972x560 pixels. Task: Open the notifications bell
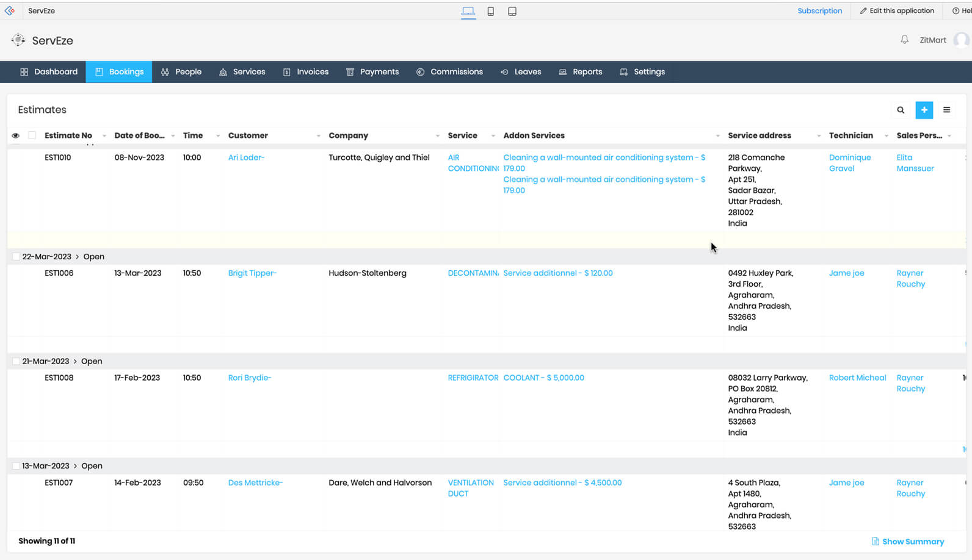click(904, 40)
